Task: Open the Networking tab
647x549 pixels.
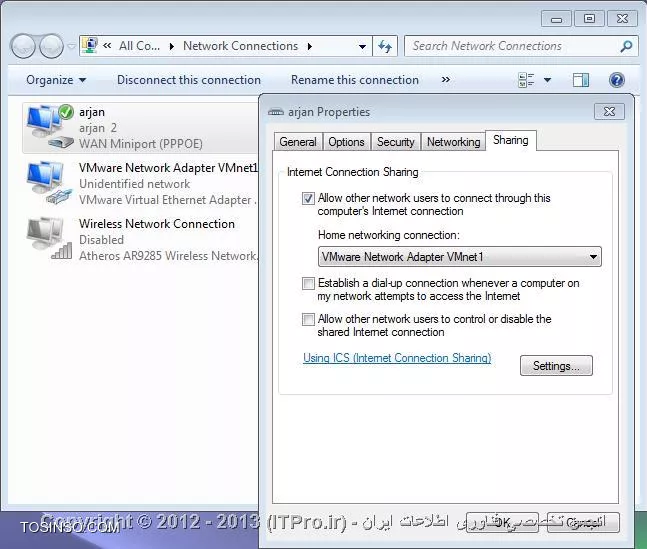Action: [x=453, y=142]
